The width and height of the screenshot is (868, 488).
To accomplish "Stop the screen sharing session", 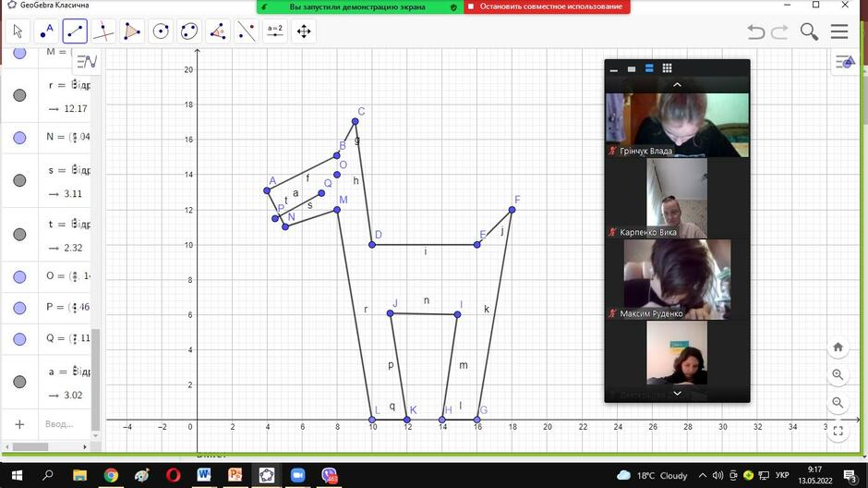I will [x=547, y=6].
